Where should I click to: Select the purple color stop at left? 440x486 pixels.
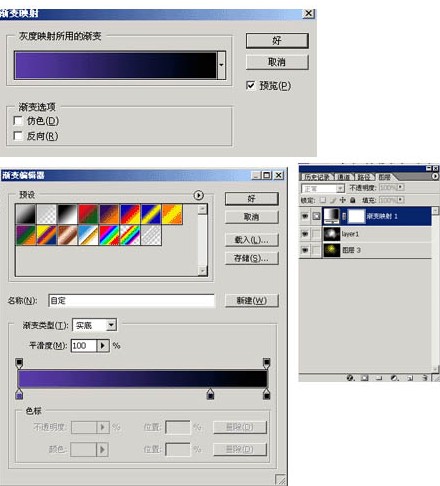coord(19,394)
